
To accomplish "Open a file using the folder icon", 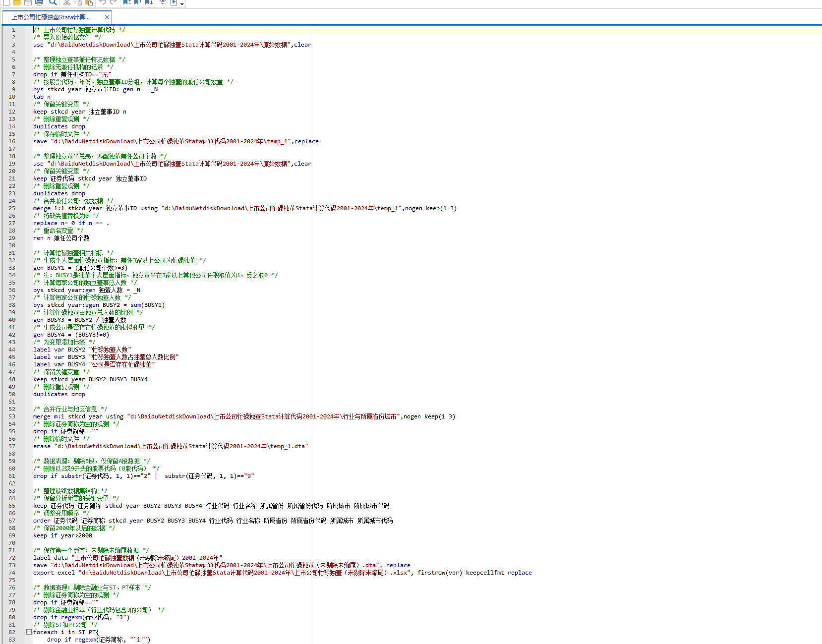I will (17, 2).
